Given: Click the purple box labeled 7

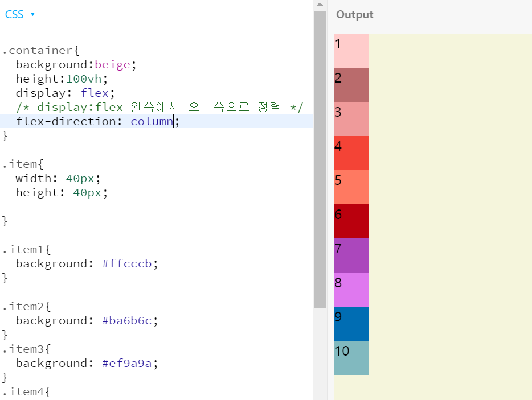Looking at the screenshot, I should point(351,255).
